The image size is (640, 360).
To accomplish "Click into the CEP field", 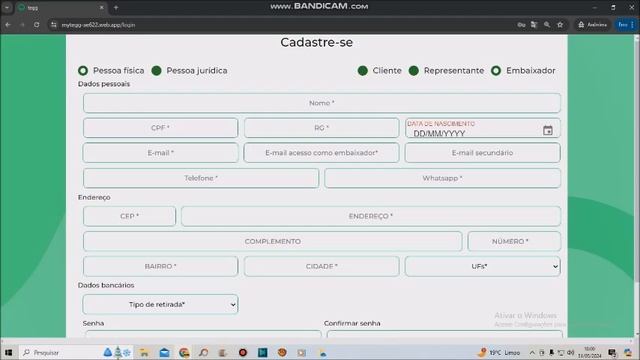I will [x=129, y=216].
